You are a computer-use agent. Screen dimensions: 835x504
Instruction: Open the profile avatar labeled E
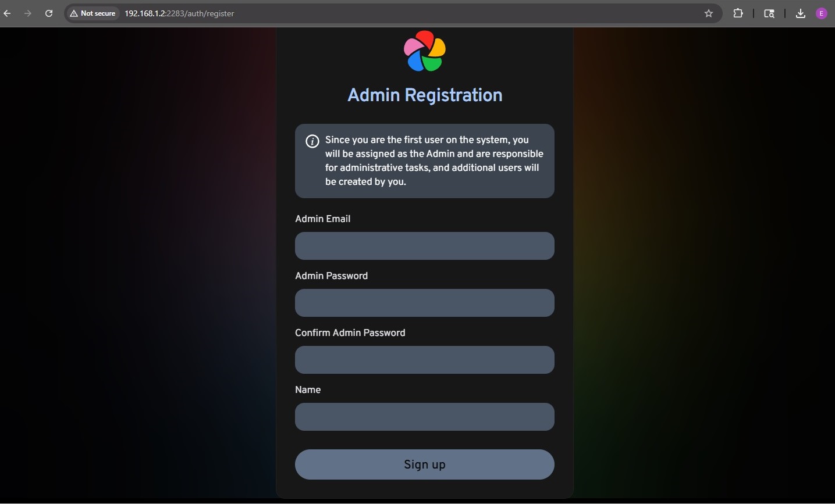click(x=822, y=13)
